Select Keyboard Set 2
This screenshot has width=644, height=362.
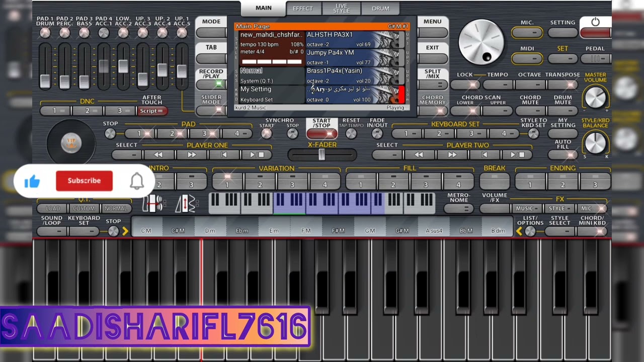pos(439,134)
